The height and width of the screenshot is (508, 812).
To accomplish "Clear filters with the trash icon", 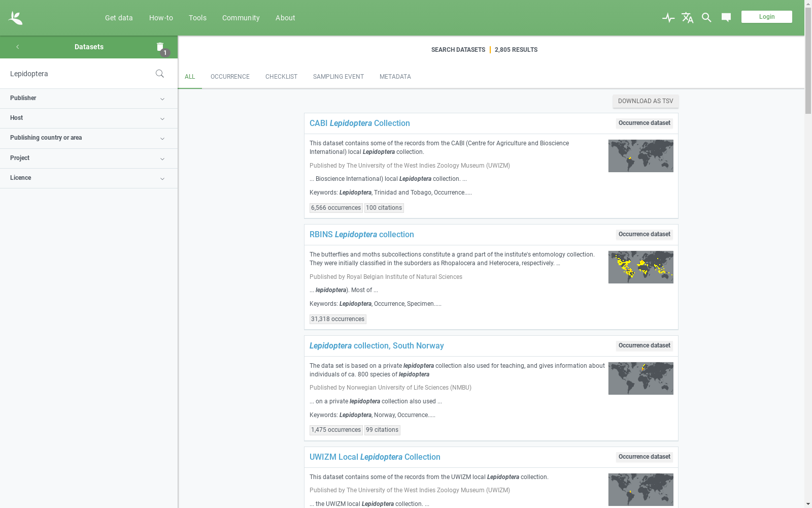I will [160, 47].
